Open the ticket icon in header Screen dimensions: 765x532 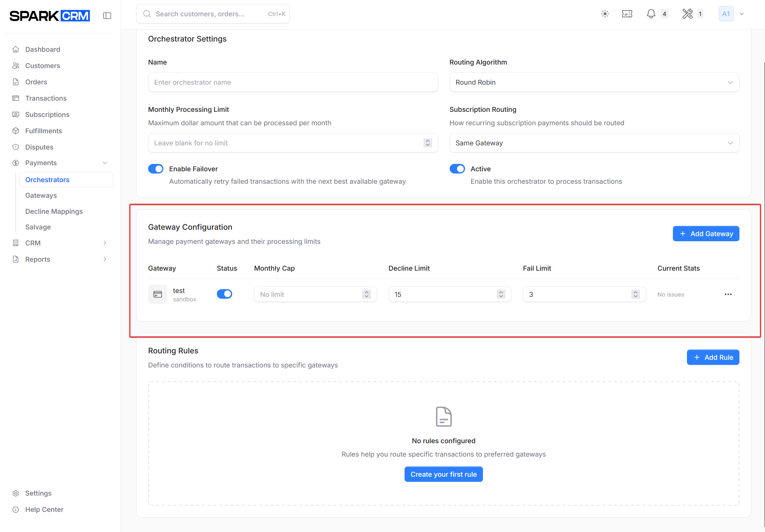pyautogui.click(x=627, y=14)
